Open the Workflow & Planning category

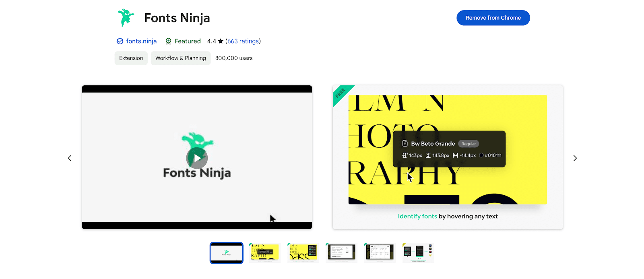(181, 58)
